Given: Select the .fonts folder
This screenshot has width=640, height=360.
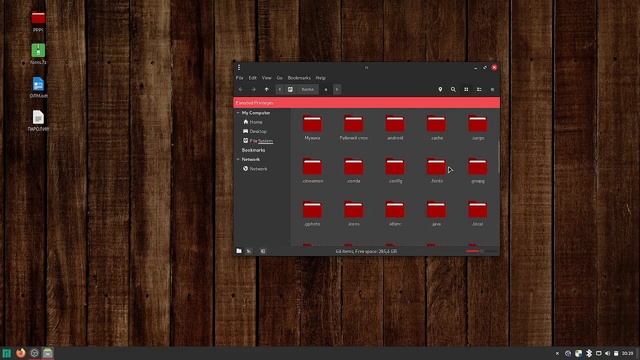Looking at the screenshot, I should 436,170.
